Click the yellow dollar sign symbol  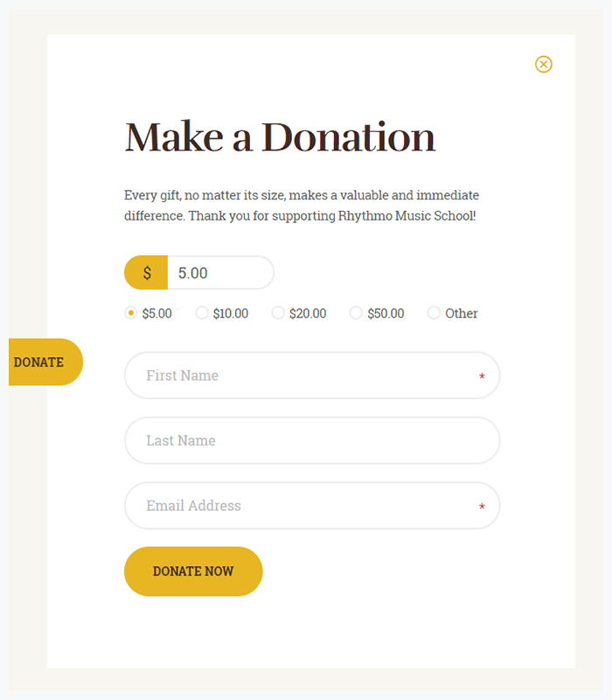145,272
